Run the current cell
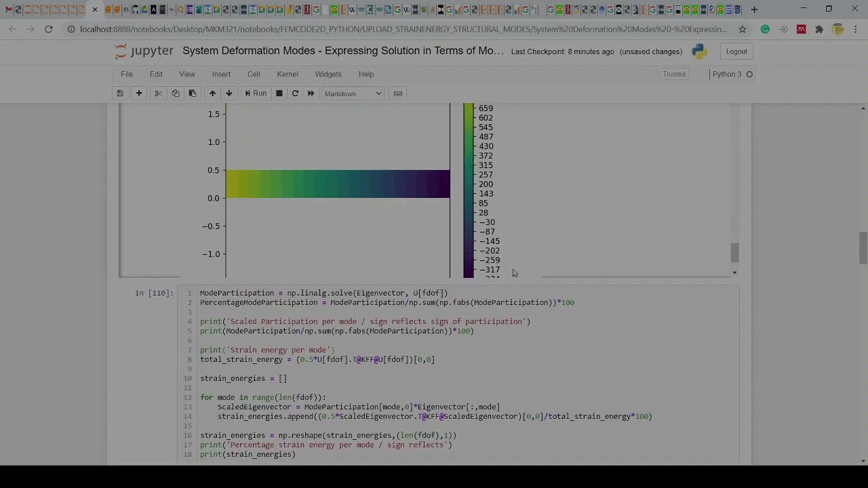 pyautogui.click(x=256, y=94)
